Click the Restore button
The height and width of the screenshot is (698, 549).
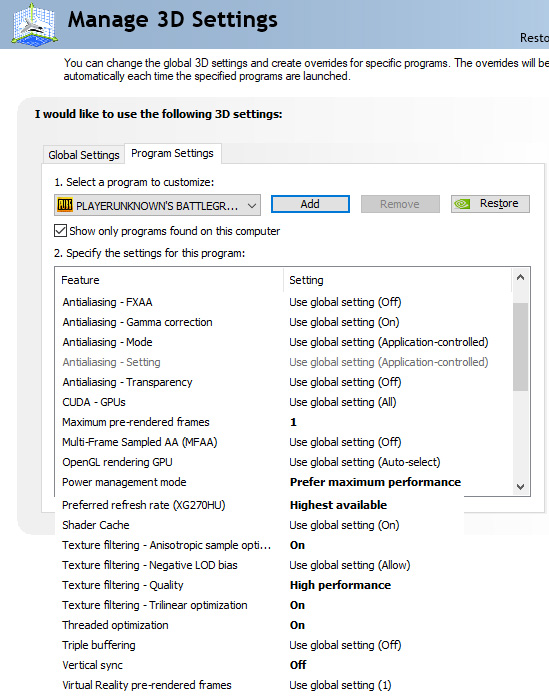[490, 204]
